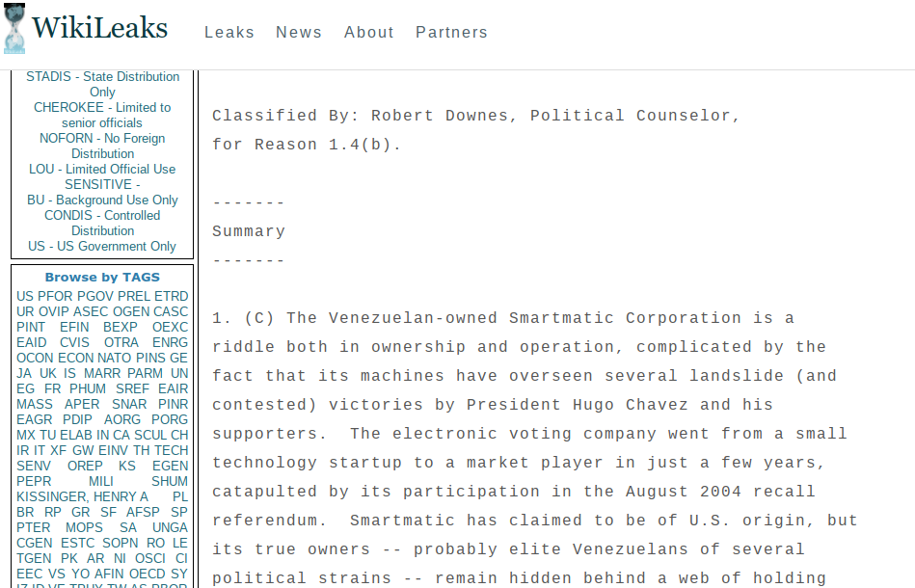
Task: Open the PARM tag
Action: tap(146, 373)
